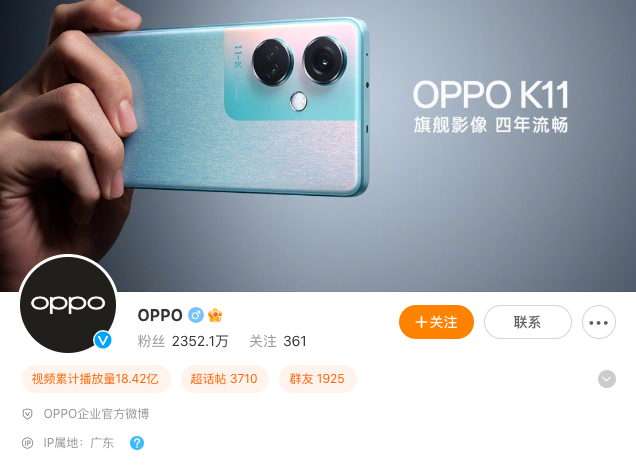Open the 超话帖 3710 tag
Viewport: 636px width, 475px height.
pyautogui.click(x=225, y=379)
